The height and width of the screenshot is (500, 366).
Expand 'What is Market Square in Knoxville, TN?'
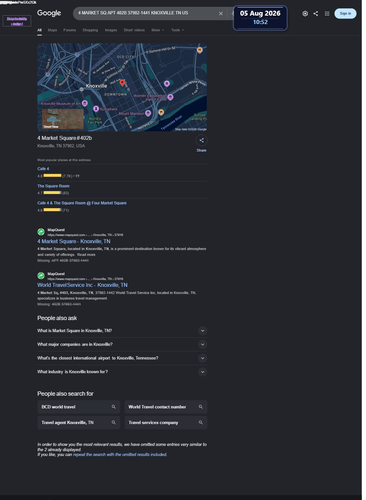(x=122, y=331)
